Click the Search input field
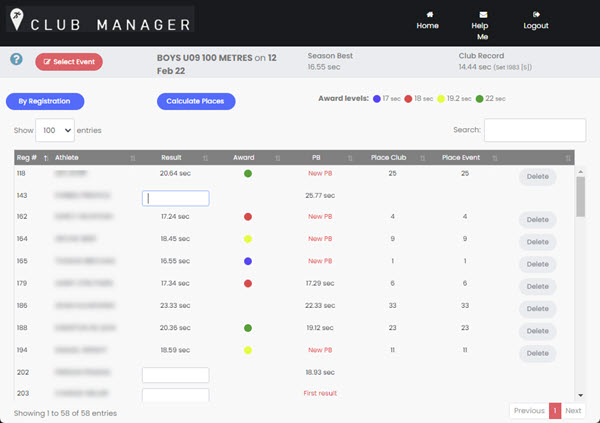Viewport: 600px width, 423px height. click(534, 130)
